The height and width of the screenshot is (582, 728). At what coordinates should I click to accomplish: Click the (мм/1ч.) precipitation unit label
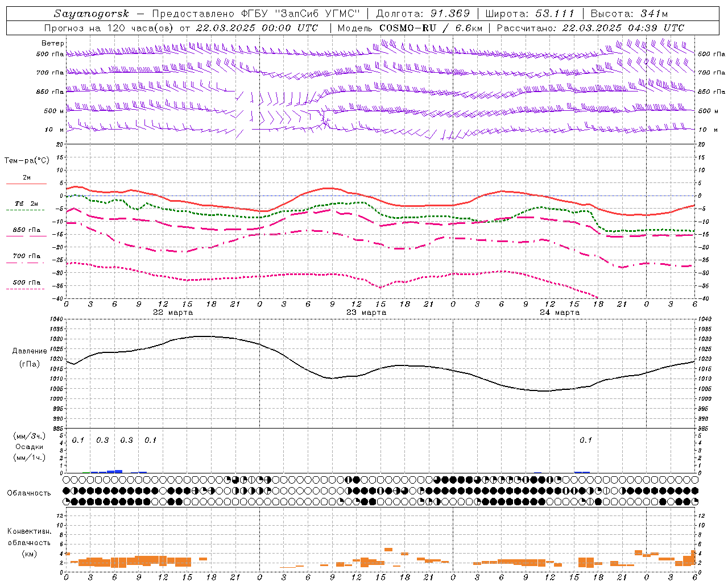coord(30,458)
